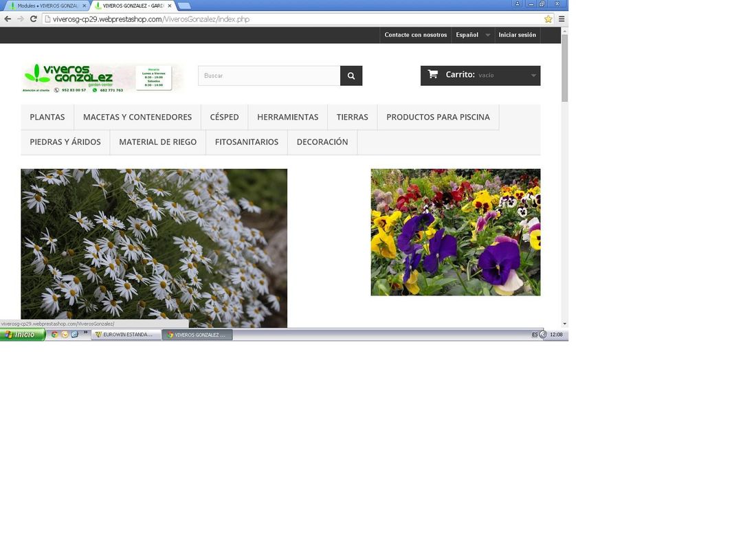This screenshot has width=756, height=549.
Task: Expand the Carrito cart dropdown arrow
Action: [533, 76]
